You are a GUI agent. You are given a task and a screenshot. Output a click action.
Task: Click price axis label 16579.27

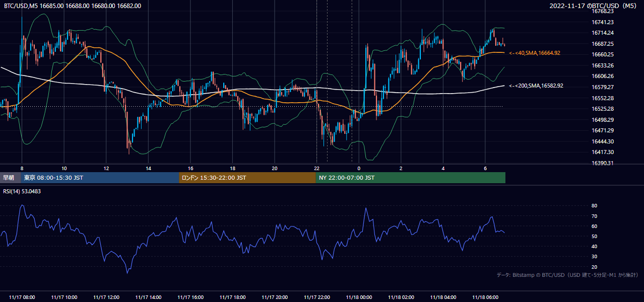(603, 87)
